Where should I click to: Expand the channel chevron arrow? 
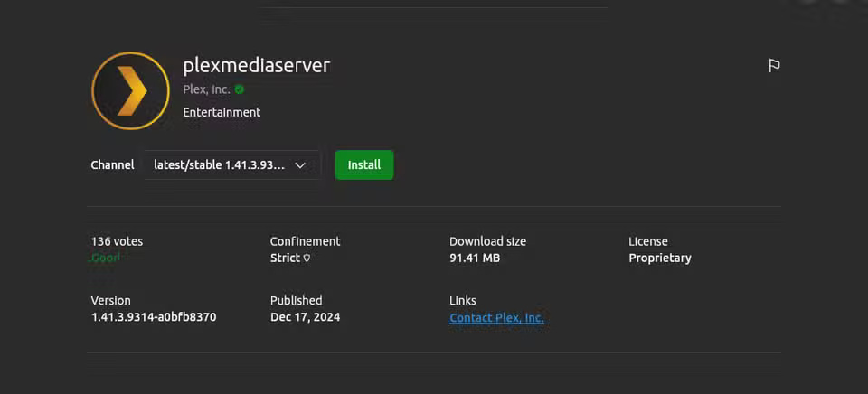click(301, 165)
